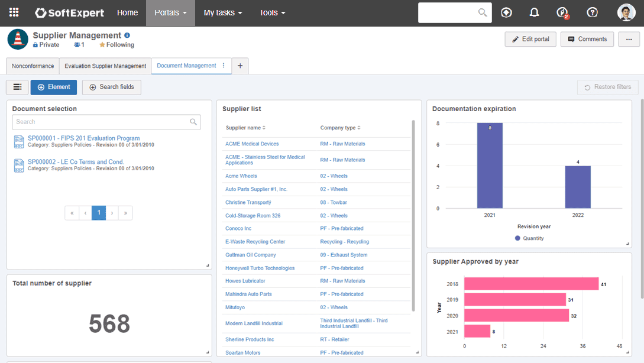The image size is (644, 363).
Task: Open the My tasks dropdown
Action: coord(222,12)
